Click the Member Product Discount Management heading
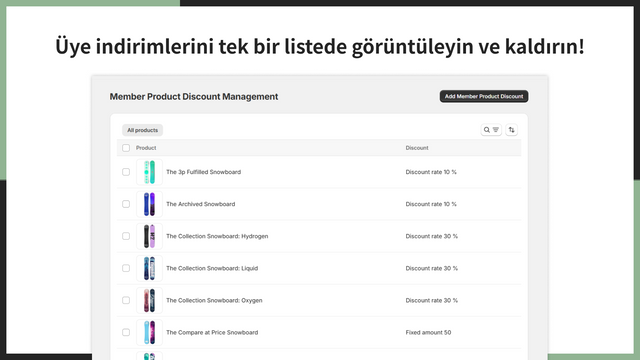The width and height of the screenshot is (640, 360). [194, 97]
